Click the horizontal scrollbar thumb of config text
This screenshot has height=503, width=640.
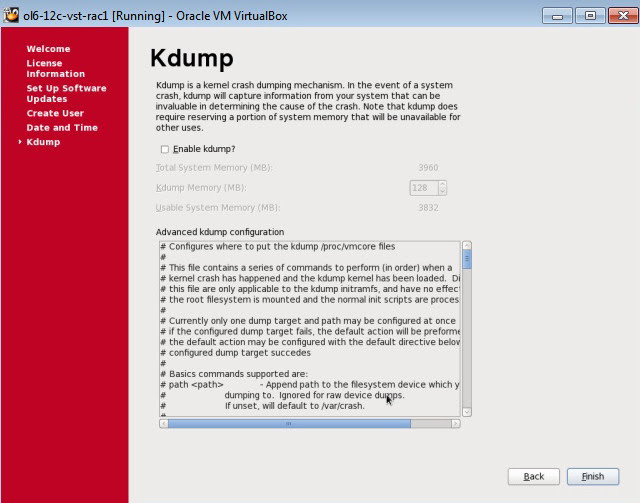click(289, 424)
